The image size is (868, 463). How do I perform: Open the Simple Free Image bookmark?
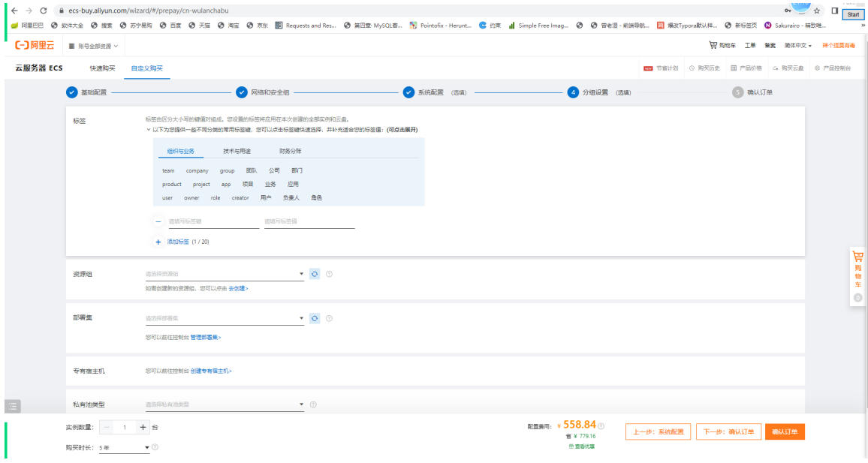(x=538, y=26)
